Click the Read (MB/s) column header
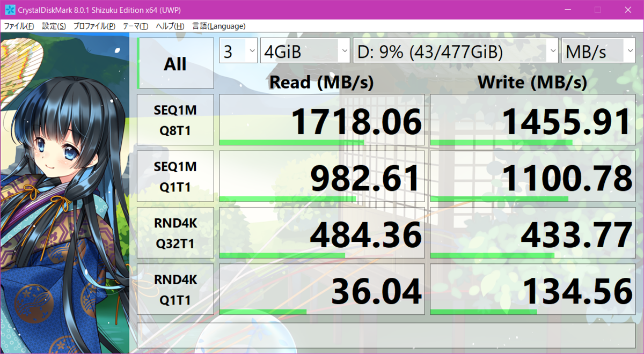 [x=321, y=82]
